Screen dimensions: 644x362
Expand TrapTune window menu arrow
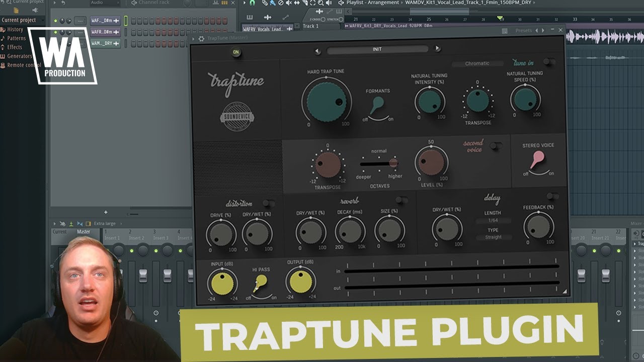[194, 39]
